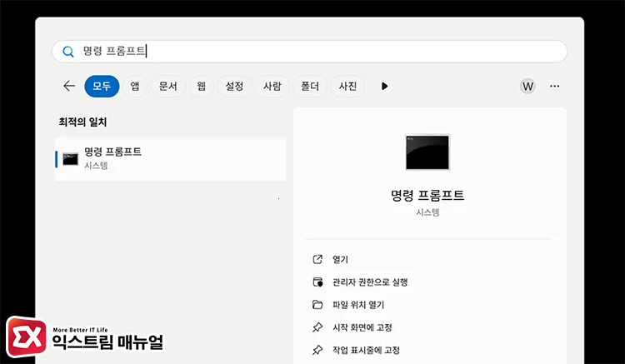Click the 최적의 일치 heading
Image resolution: width=625 pixels, height=364 pixels.
82,122
